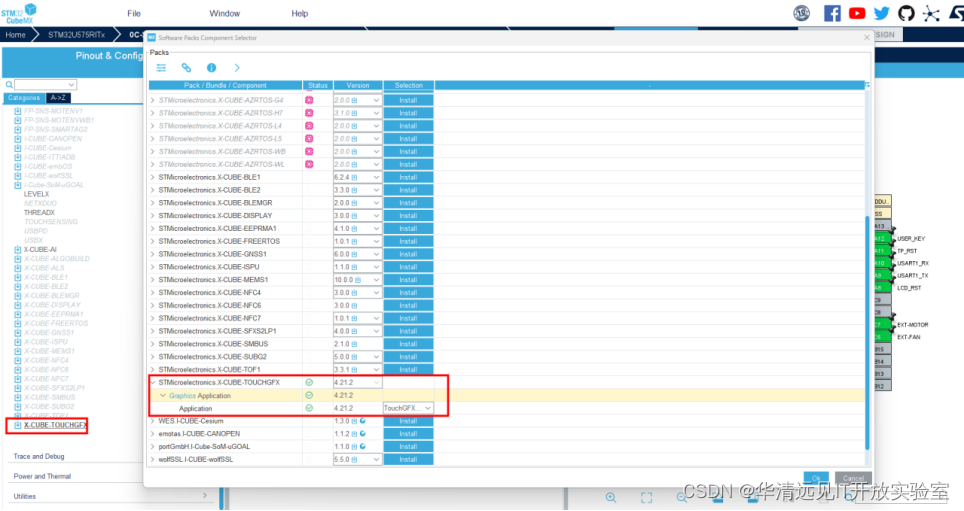Screen dimensions: 964x511
Task: Collapse the Graphics Application bundle
Action: click(x=163, y=395)
